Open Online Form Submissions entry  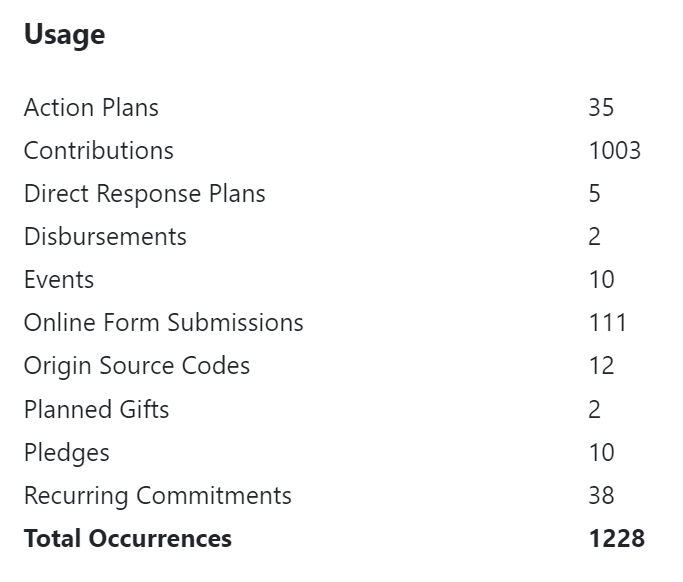pos(163,322)
